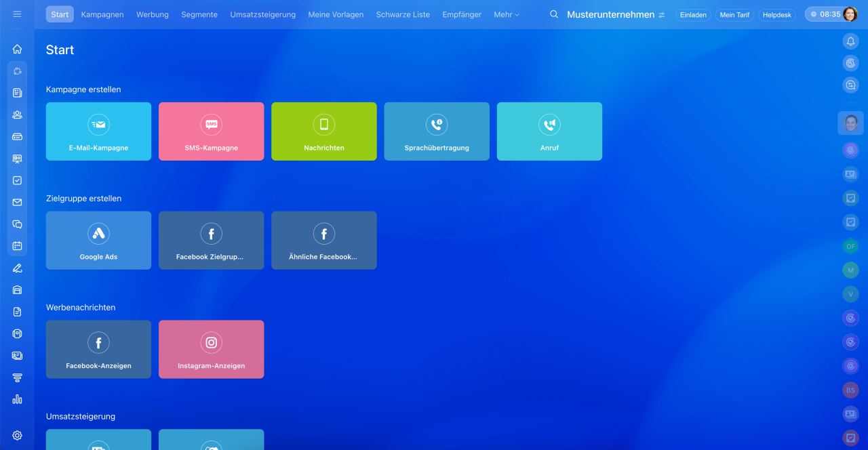Viewport: 868px width, 450px height.
Task: Go to the Empfänger tab
Action: 462,14
